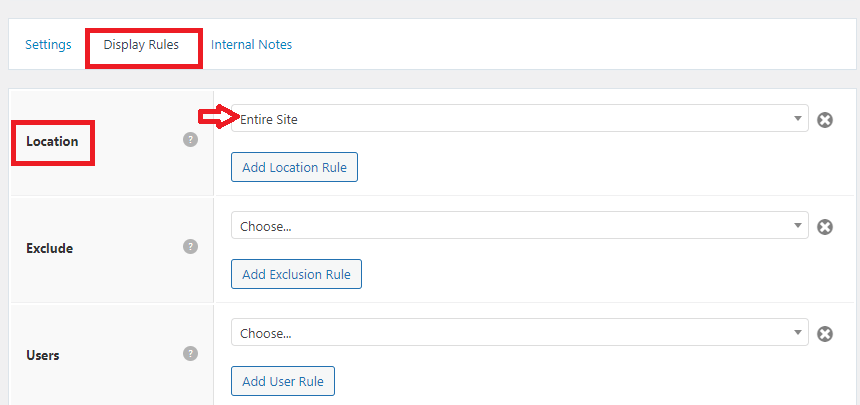
Task: Click the Add Location Rule button
Action: coord(295,167)
